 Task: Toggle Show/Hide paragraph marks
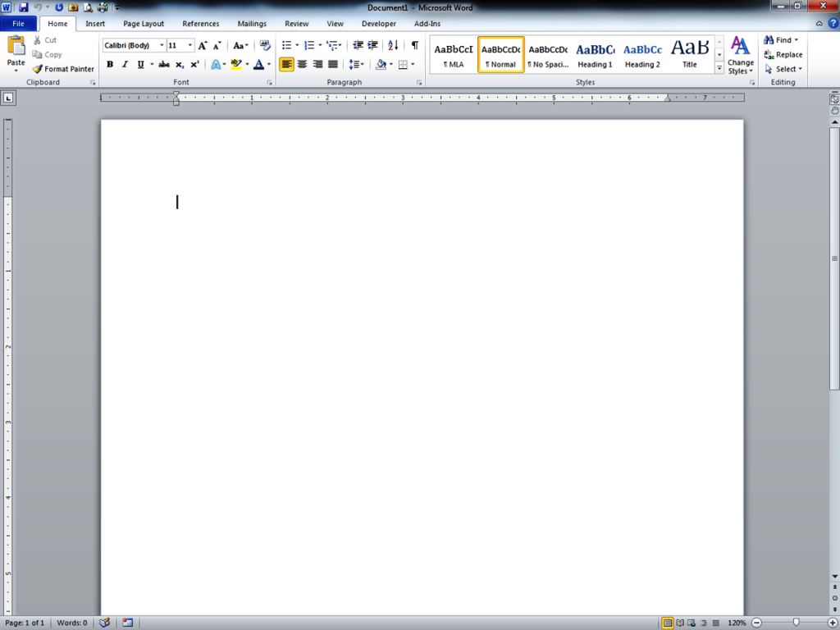(414, 46)
